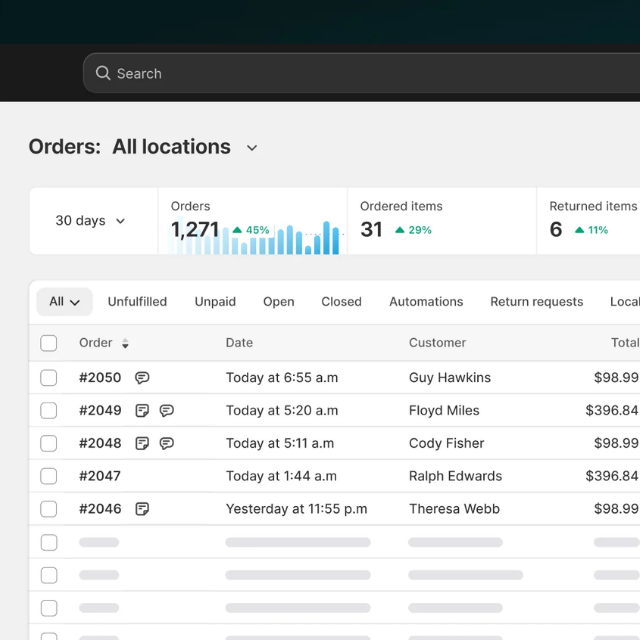Screen dimensions: 640x640
Task: Click Floyd Miles' total $396.84
Action: (x=612, y=410)
